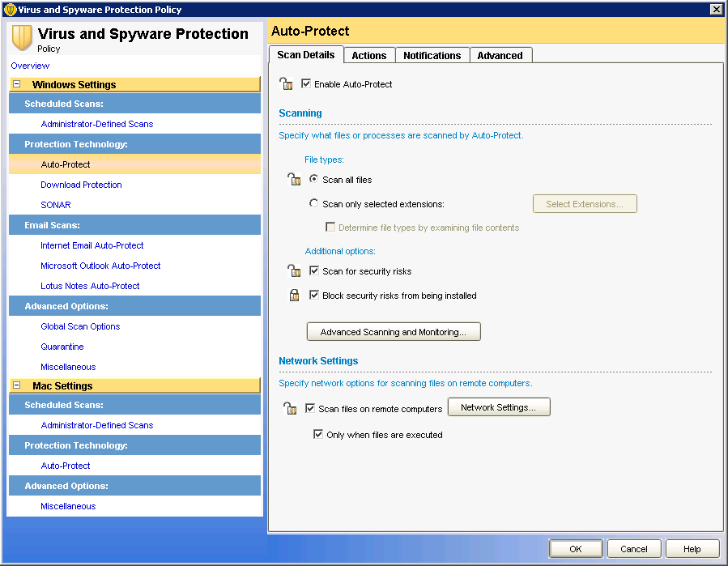
Task: Open Mac Administrator-Defined Scans
Action: click(x=97, y=425)
